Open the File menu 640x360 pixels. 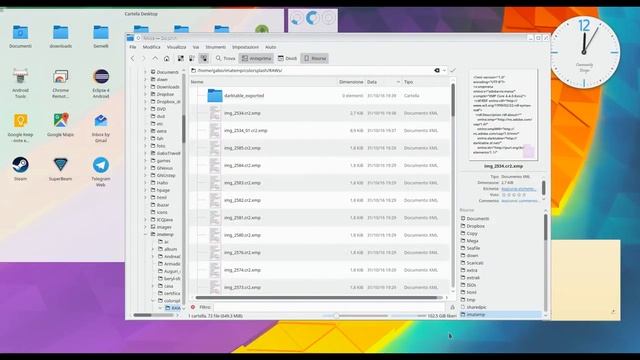133,47
